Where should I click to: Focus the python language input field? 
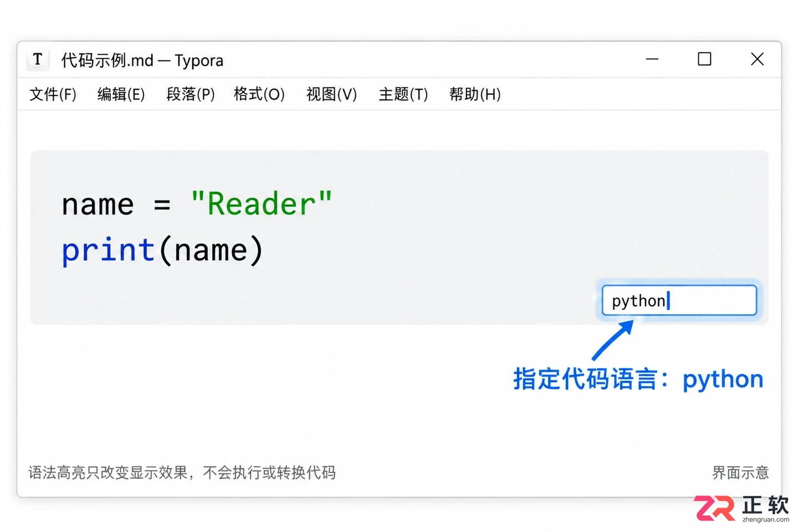[x=679, y=300]
